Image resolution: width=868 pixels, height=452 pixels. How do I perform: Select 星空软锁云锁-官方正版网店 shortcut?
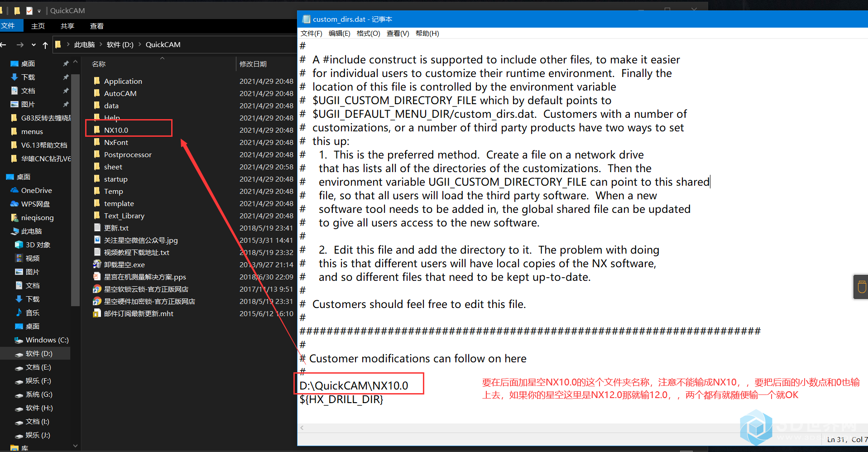(x=146, y=289)
